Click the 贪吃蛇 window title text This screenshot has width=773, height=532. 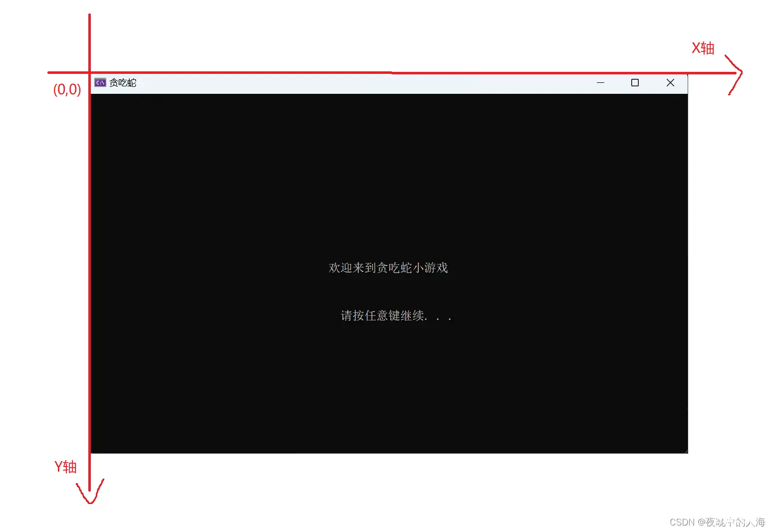123,83
